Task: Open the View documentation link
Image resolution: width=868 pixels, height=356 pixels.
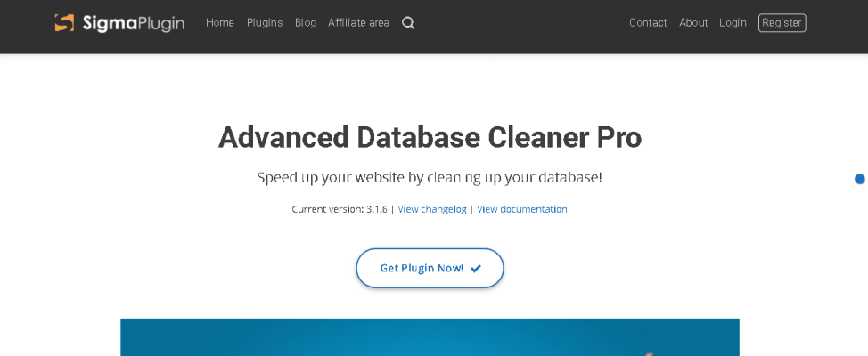Action: [x=522, y=209]
